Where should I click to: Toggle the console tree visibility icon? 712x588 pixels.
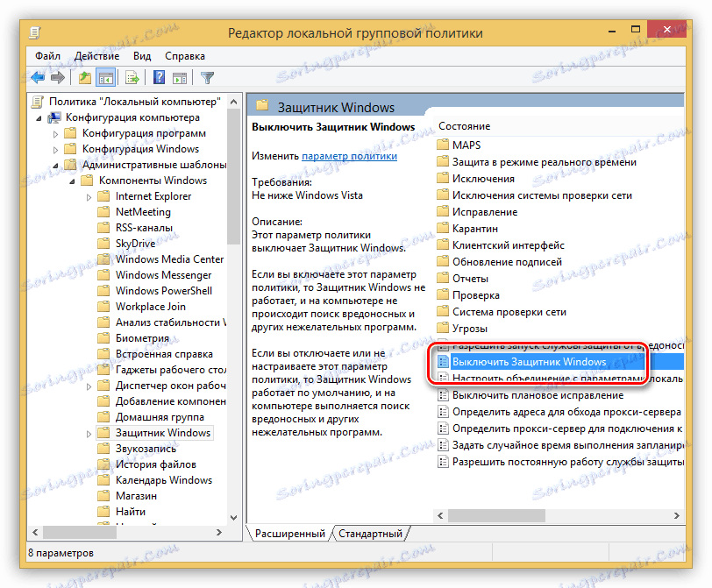click(105, 77)
